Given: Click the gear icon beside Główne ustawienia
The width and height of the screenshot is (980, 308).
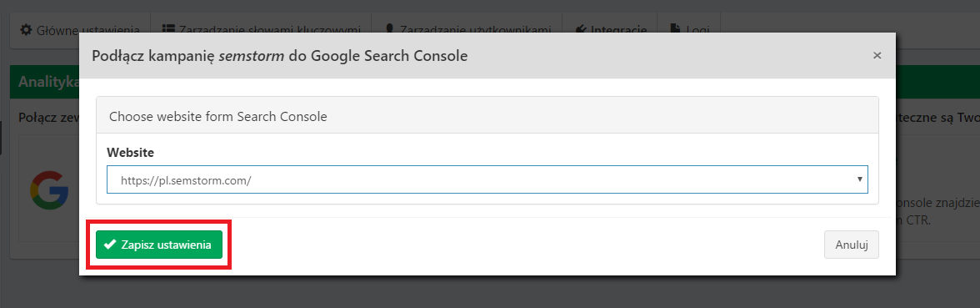Looking at the screenshot, I should (x=26, y=29).
